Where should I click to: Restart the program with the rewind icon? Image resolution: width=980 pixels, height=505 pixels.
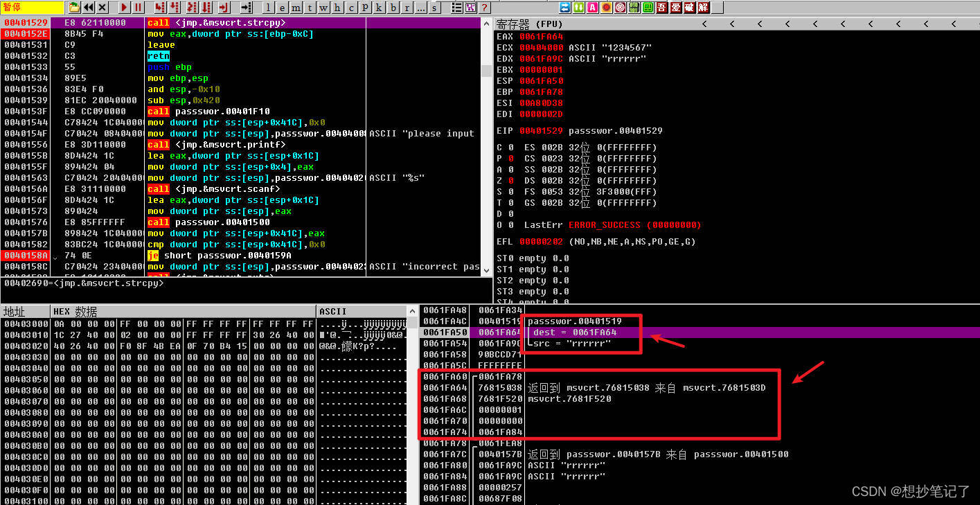89,8
